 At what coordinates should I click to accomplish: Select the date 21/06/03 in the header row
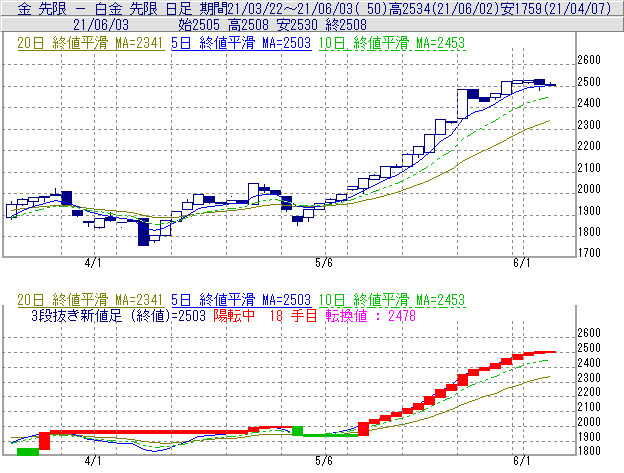[101, 25]
